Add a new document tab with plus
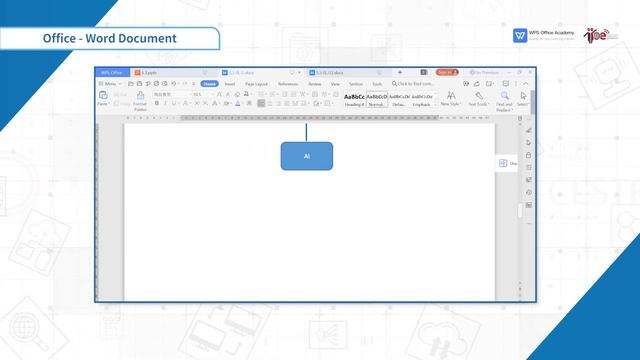 pos(400,72)
